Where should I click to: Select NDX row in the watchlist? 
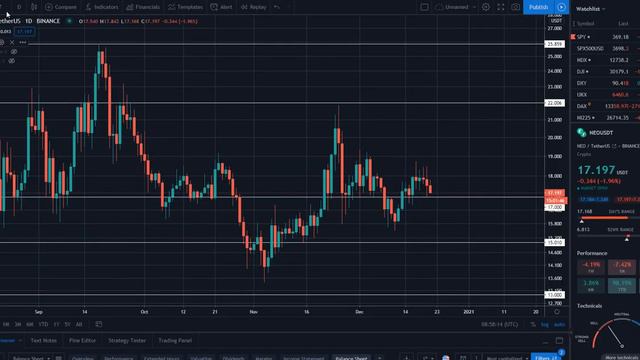(x=605, y=60)
